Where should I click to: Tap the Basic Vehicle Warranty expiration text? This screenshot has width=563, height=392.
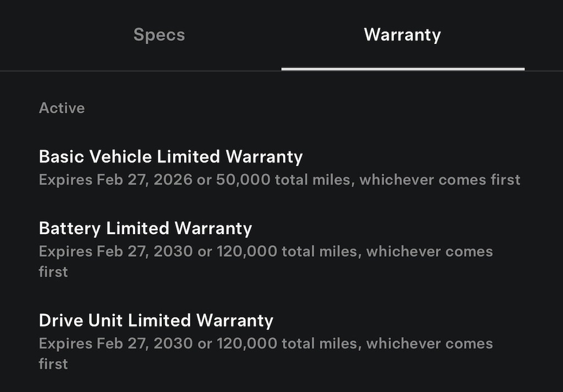click(279, 180)
